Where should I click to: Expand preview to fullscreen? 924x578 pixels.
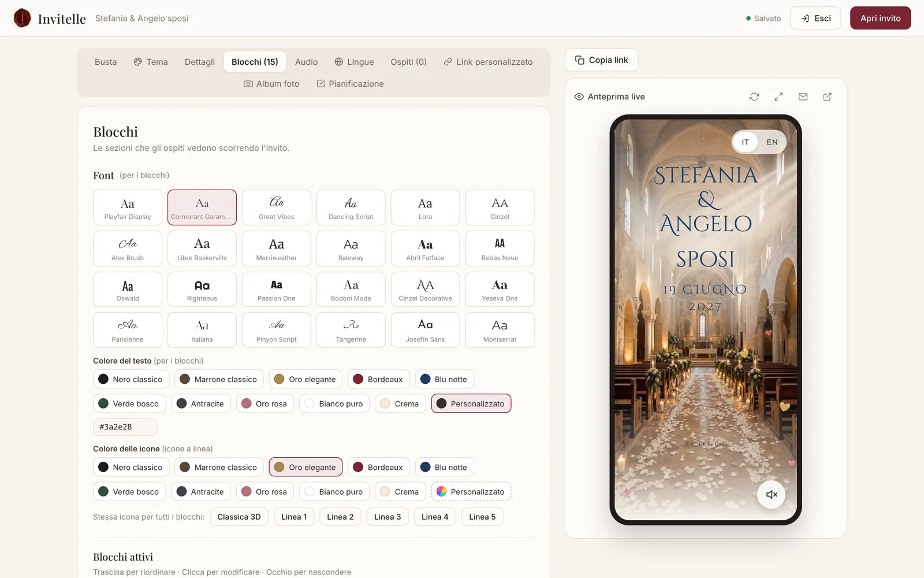point(778,97)
